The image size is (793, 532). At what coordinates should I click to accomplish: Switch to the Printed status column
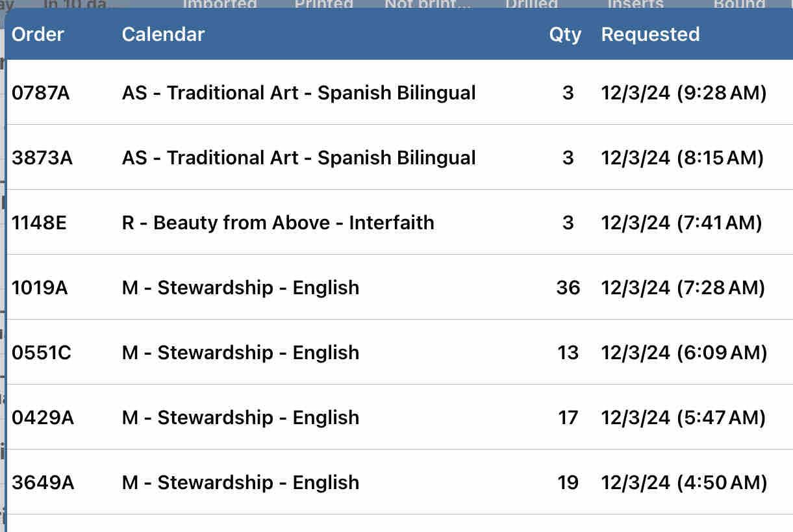click(x=323, y=4)
